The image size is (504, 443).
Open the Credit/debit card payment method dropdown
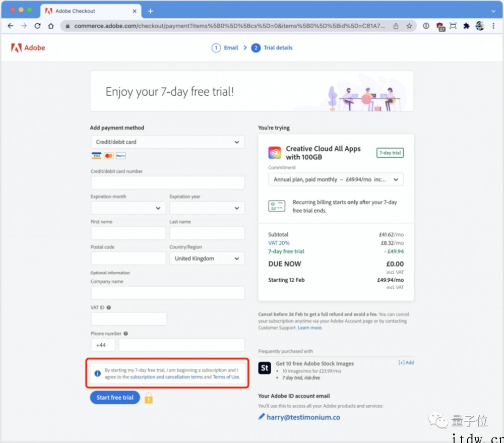pos(167,142)
